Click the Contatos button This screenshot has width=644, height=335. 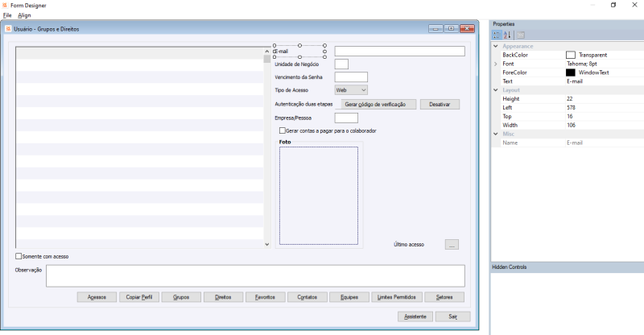point(308,297)
